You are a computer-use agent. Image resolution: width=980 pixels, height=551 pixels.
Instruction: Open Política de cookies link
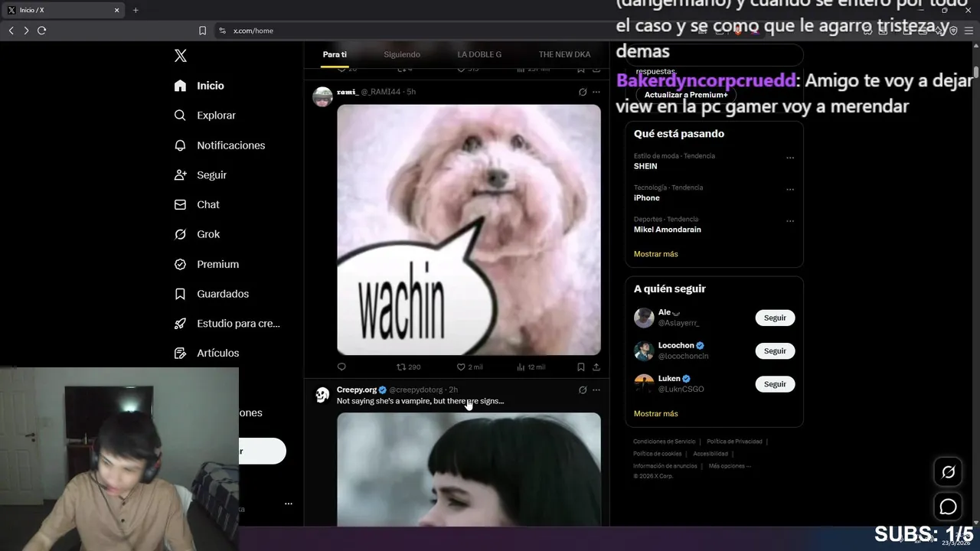pyautogui.click(x=657, y=454)
